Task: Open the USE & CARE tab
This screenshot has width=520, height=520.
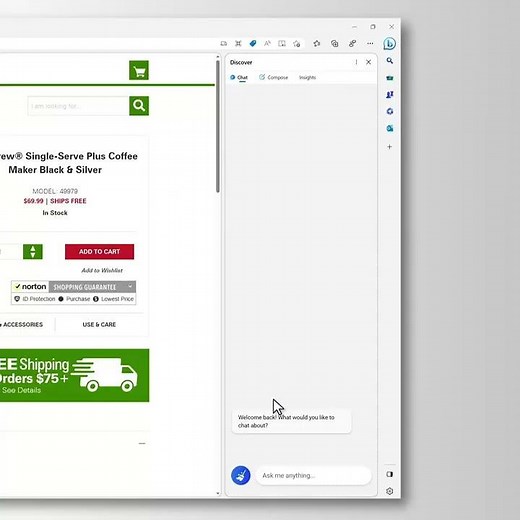Action: (x=99, y=325)
